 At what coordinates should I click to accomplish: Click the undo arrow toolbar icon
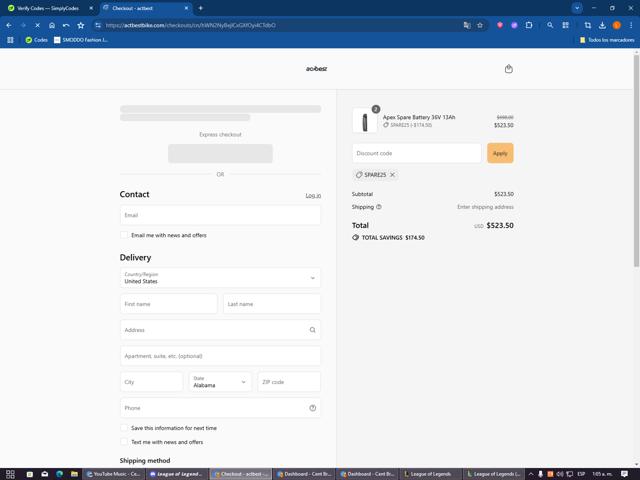66,25
